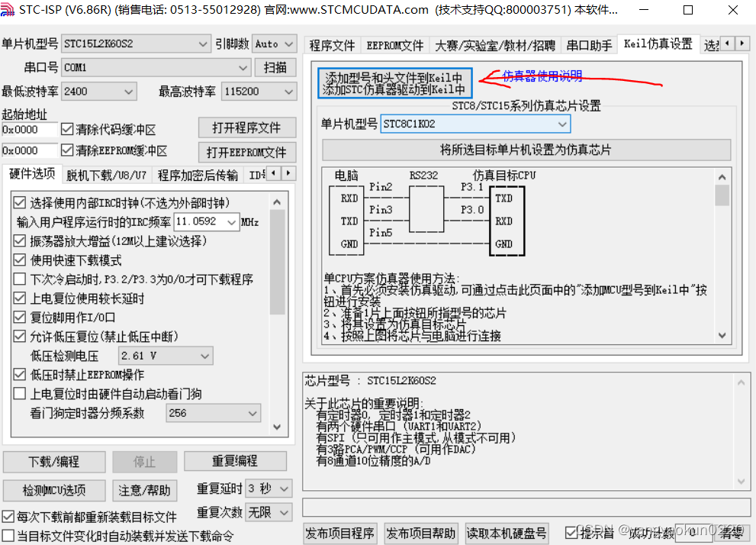Toggle 振荡器放大增益 checkbox
This screenshot has width=756, height=545.
[20, 240]
